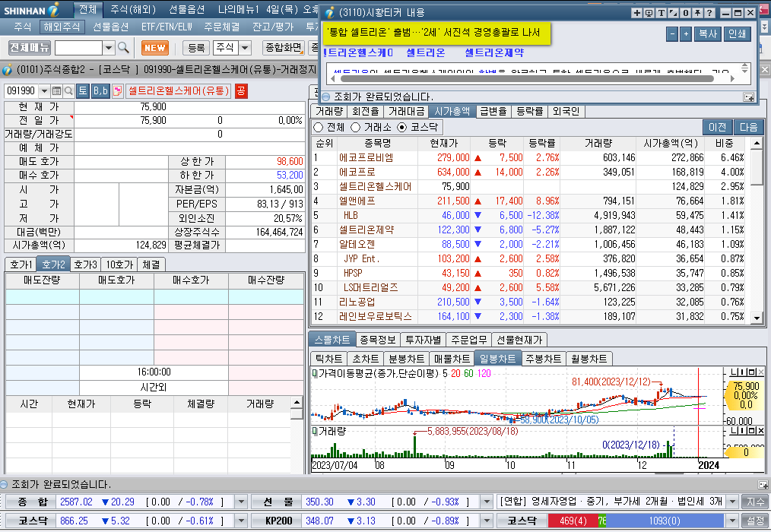Click the 이전 previous button

[x=718, y=128]
